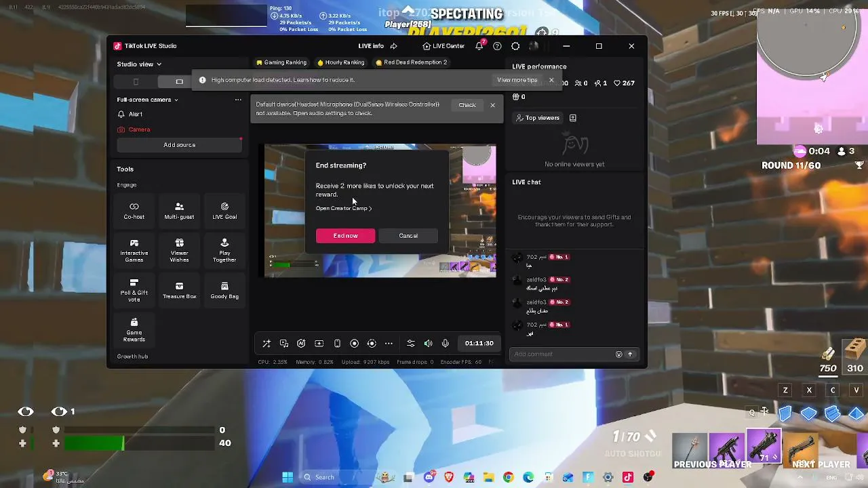Click the icon beside Top viewers
Viewport: 868px width, 488px height.
573,118
